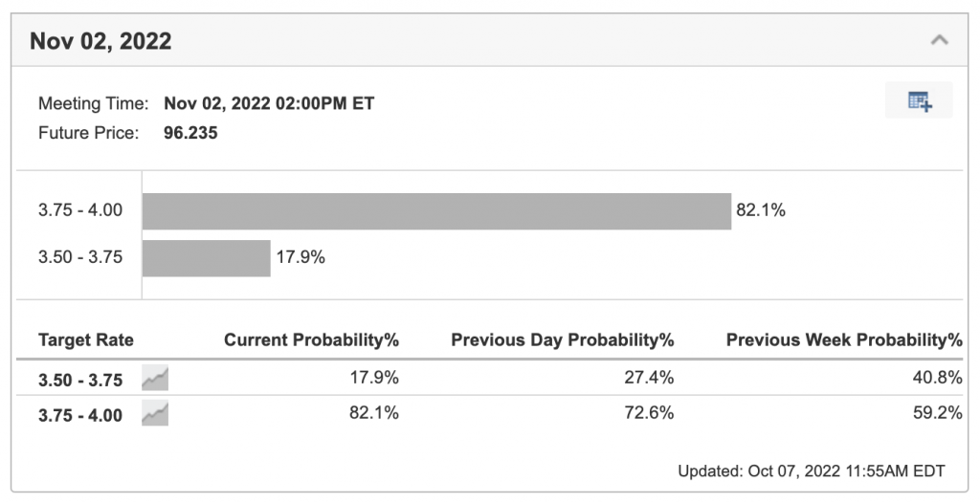Click the 3.75 - 4.00 bar chart label
This screenshot has width=980, height=503.
pos(80,210)
